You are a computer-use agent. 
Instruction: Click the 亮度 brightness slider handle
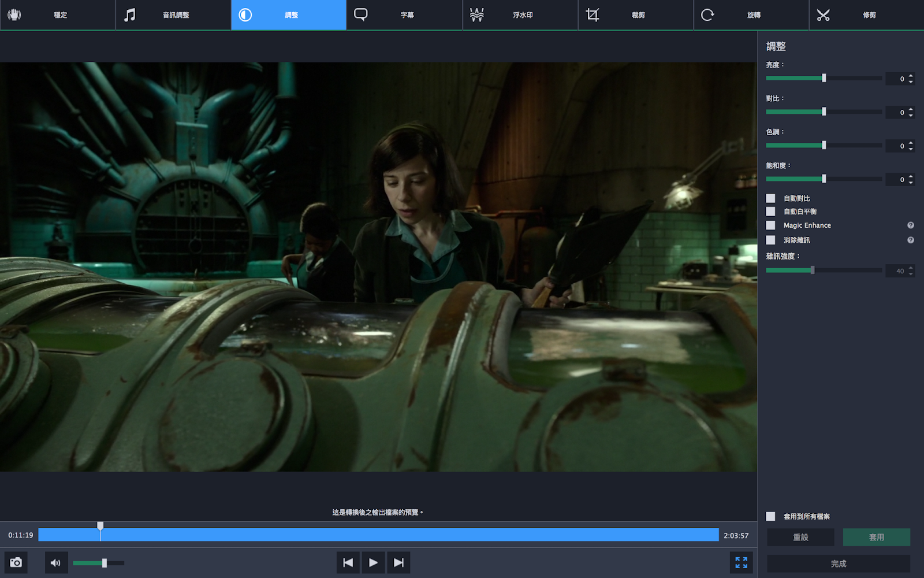point(824,78)
